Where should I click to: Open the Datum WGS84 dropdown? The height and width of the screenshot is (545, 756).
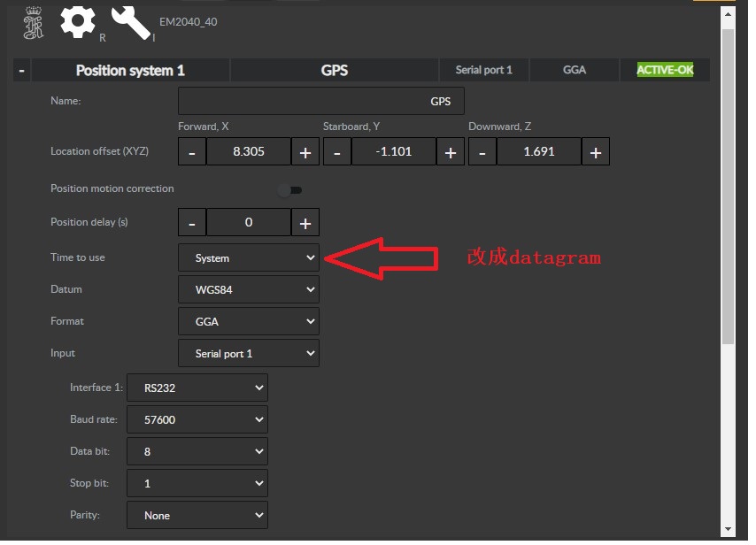click(x=249, y=289)
